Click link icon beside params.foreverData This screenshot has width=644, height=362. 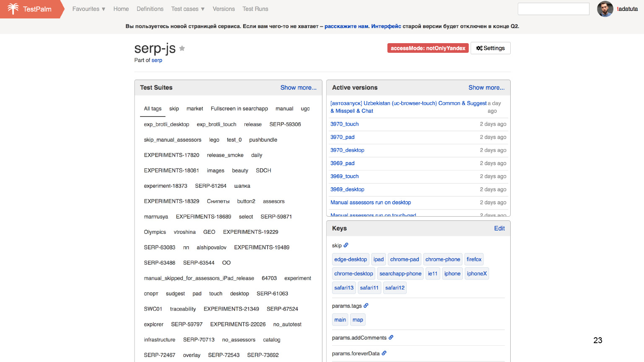coord(384,353)
